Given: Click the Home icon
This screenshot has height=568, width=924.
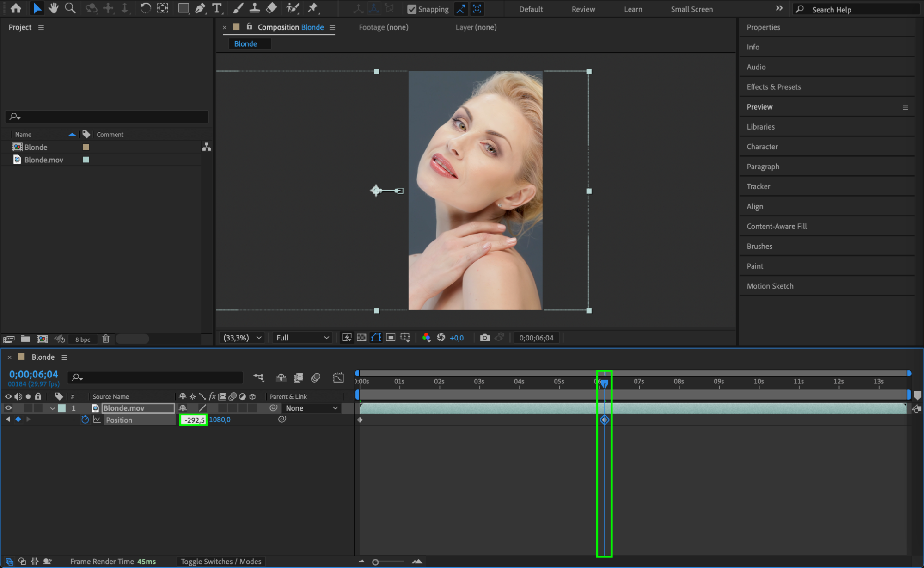Looking at the screenshot, I should tap(16, 8).
